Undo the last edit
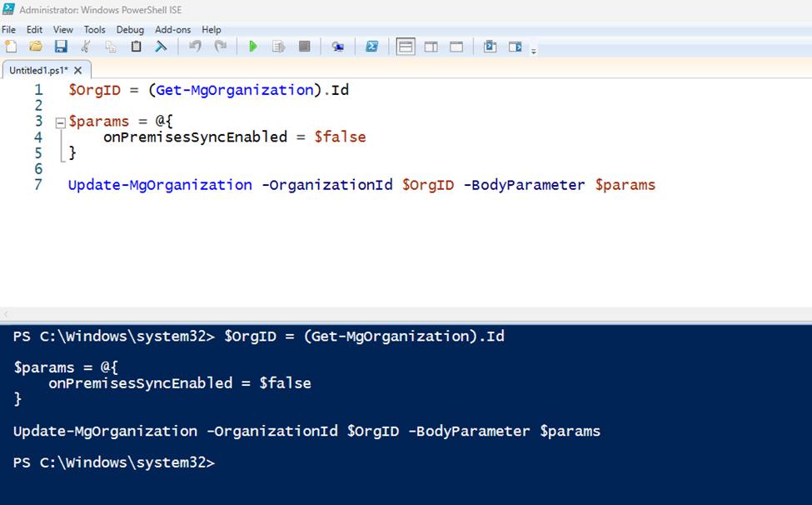 tap(195, 47)
